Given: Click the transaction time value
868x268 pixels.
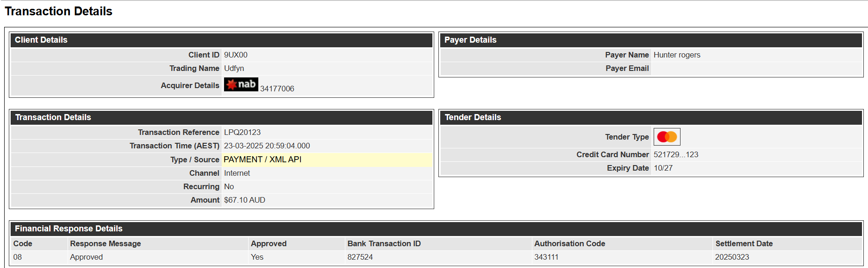Looking at the screenshot, I should pos(267,146).
